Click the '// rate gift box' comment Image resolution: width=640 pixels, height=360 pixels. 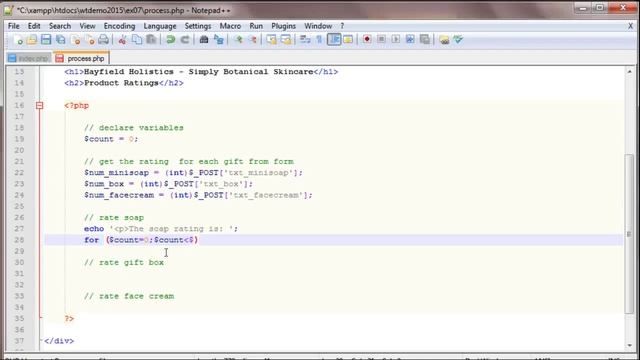[124, 262]
